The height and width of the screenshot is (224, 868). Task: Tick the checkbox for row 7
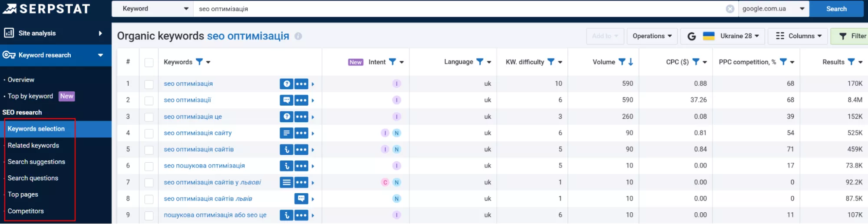pyautogui.click(x=149, y=183)
